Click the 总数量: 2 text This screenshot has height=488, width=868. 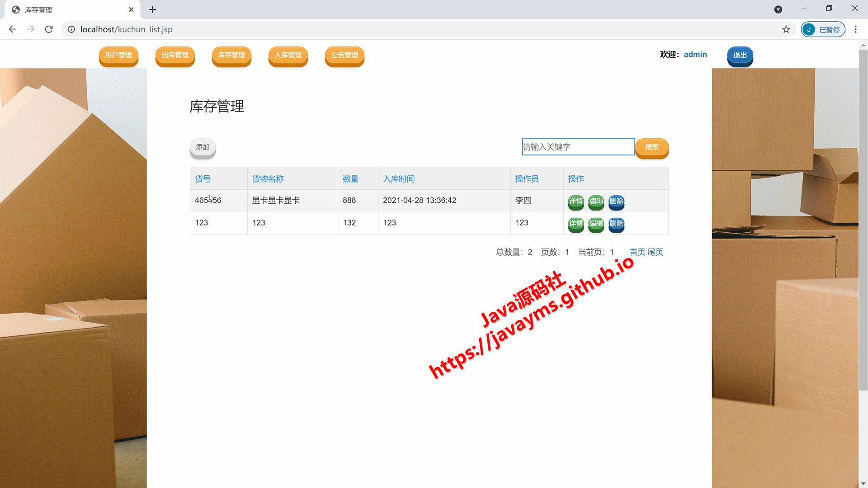tap(514, 252)
